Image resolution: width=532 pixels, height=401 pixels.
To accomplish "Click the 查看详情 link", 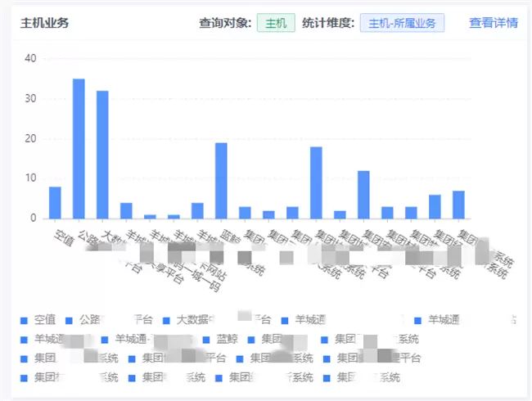I will point(493,23).
